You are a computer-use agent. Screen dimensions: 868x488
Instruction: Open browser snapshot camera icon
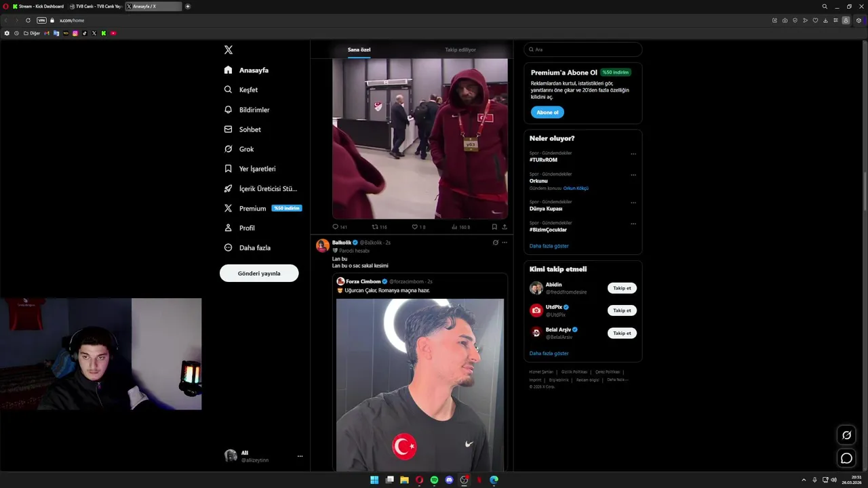click(x=785, y=20)
